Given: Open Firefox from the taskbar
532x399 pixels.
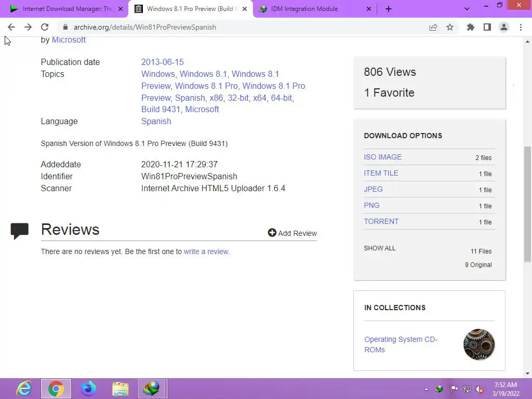Looking at the screenshot, I should coord(88,389).
